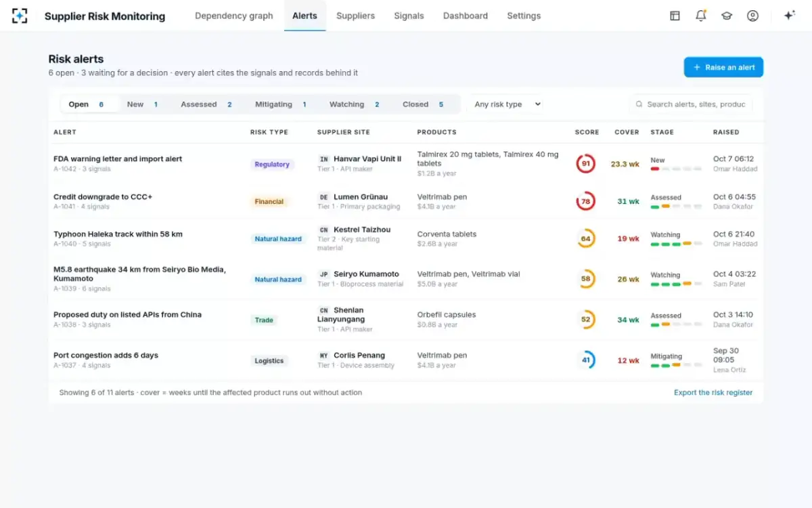
Task: Click the Supplier Risk Monitoring app logo
Action: (x=20, y=16)
